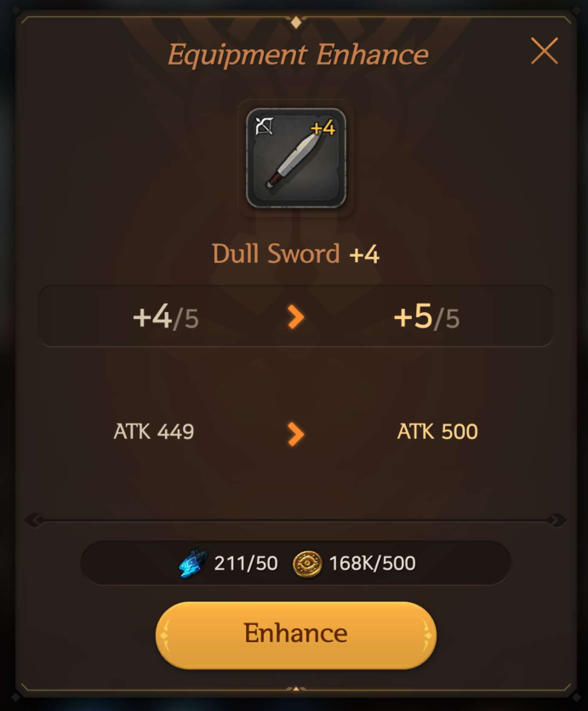Click the Enhance button
588x711 pixels.
(296, 634)
